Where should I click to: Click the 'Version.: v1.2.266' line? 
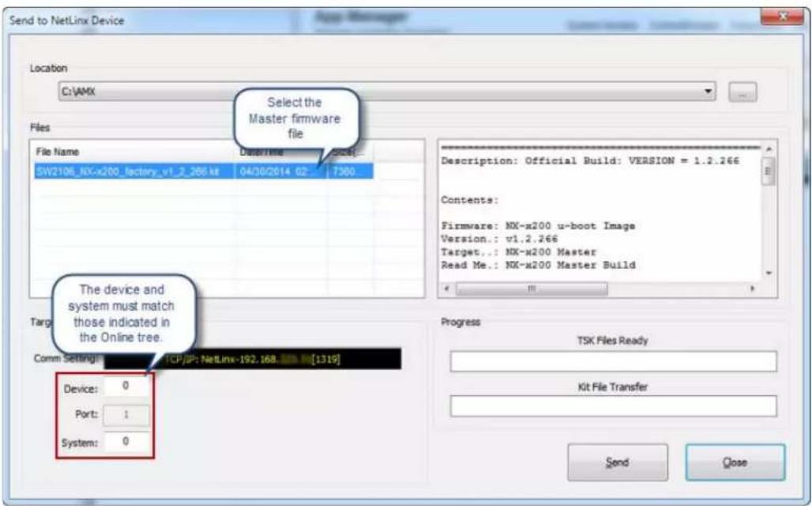[499, 239]
